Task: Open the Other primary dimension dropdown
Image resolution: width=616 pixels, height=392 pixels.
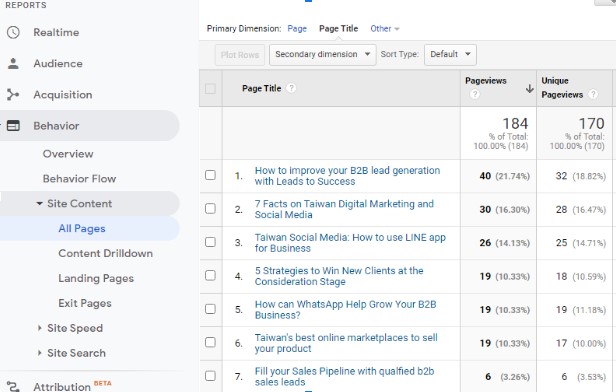Action: pyautogui.click(x=385, y=29)
